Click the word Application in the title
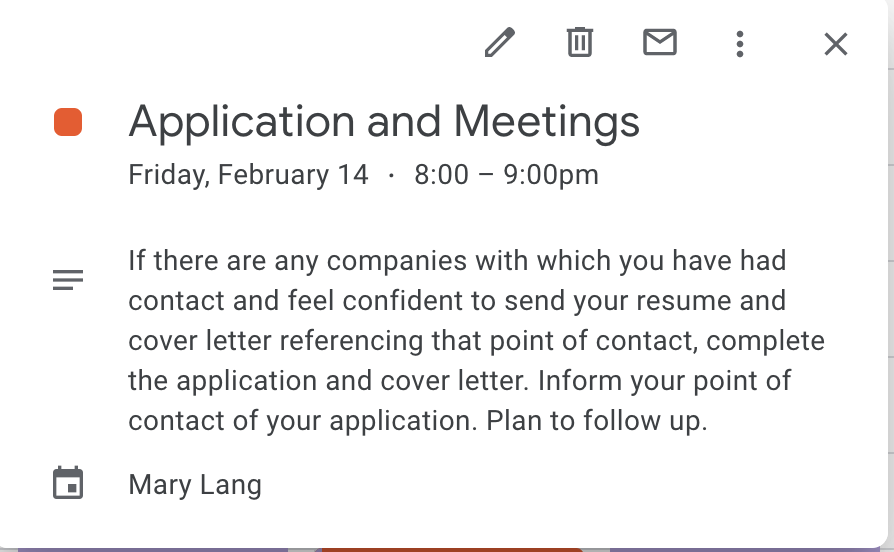Viewport: 894px width, 552px height. pyautogui.click(x=242, y=123)
